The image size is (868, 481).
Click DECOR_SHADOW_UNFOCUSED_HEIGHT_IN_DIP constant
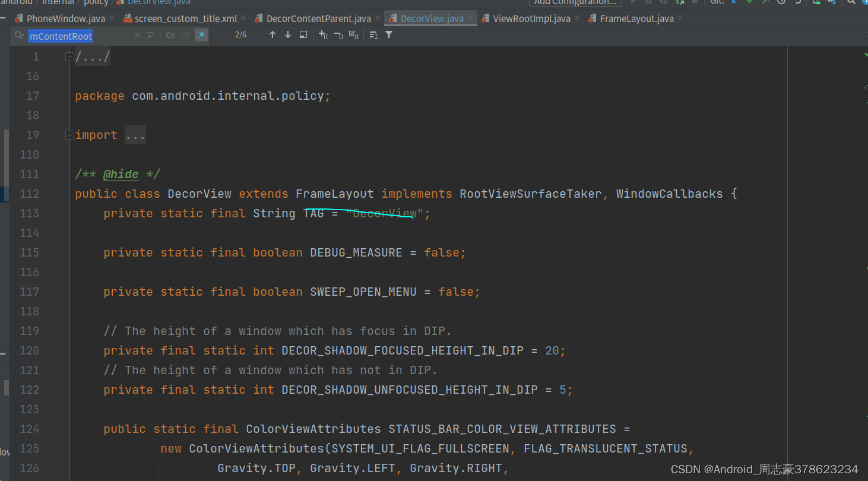pyautogui.click(x=410, y=390)
